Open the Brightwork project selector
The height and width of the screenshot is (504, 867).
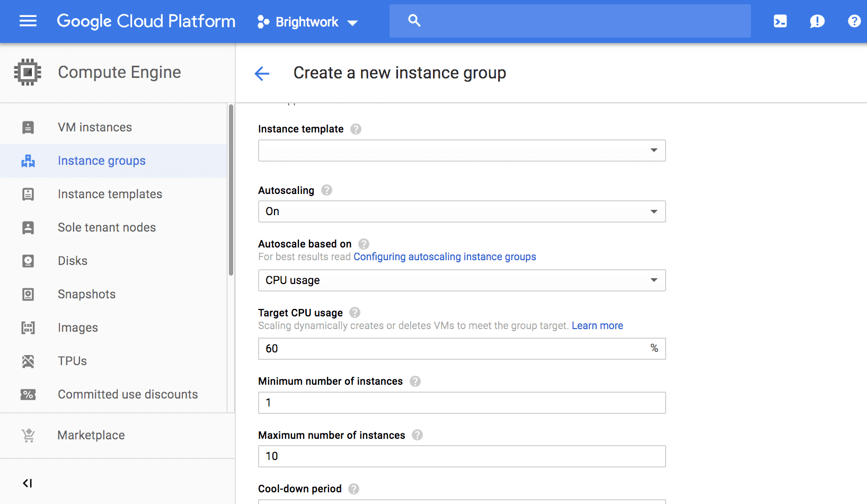[308, 22]
